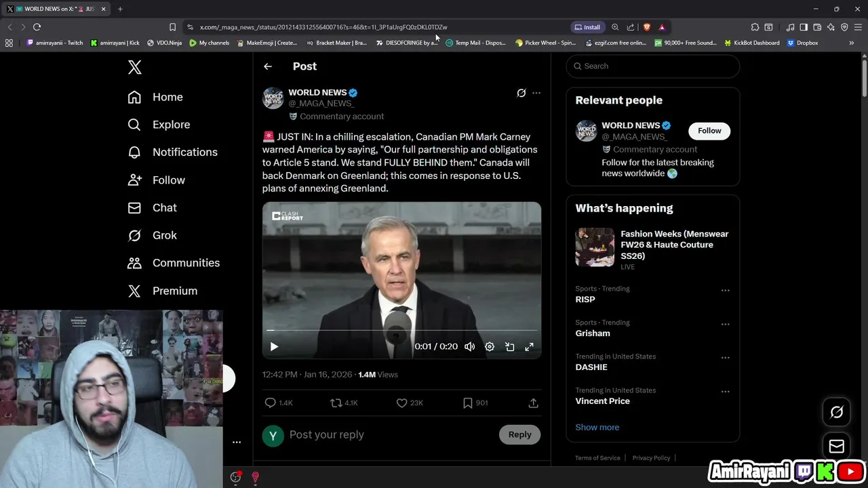Click the Grok icon on the post header
Viewport: 868px width, 488px height.
tap(521, 93)
